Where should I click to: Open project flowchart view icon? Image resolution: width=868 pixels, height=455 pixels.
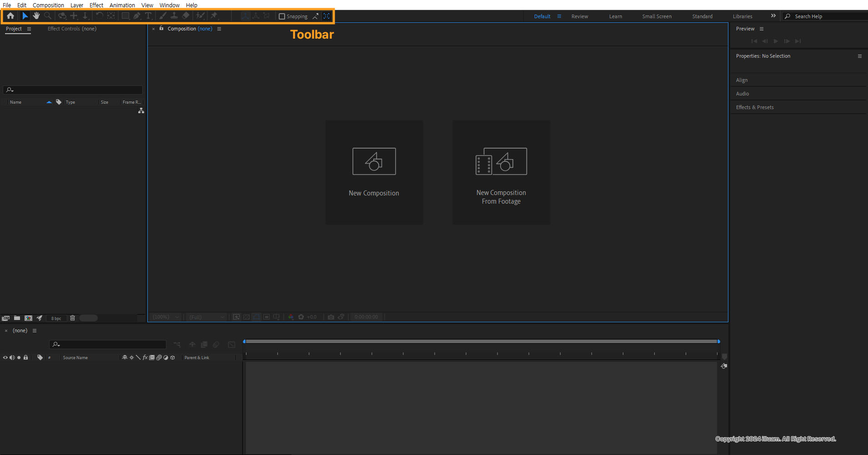pyautogui.click(x=141, y=111)
